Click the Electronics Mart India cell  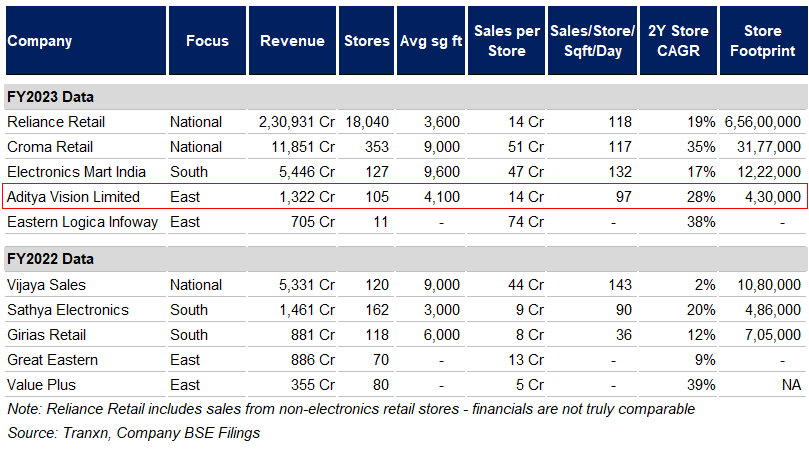76,172
